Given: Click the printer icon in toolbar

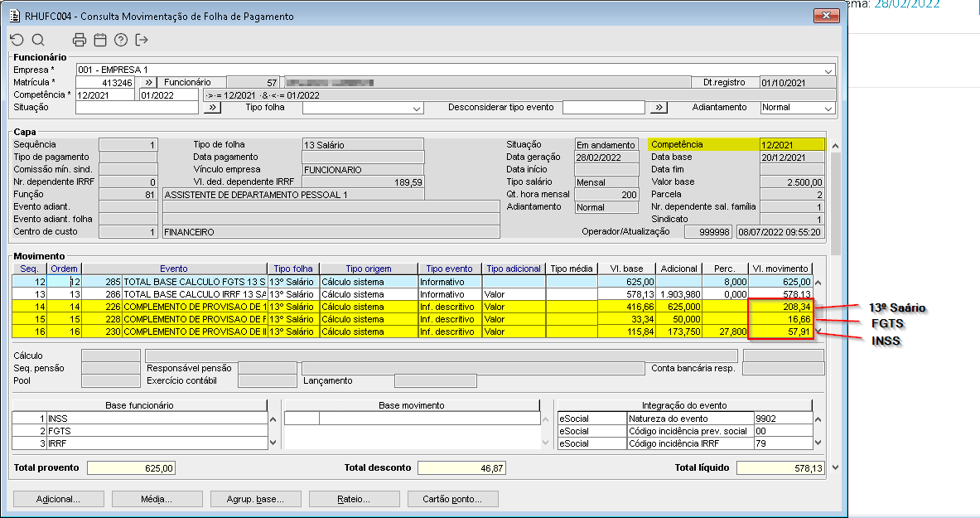Looking at the screenshot, I should pyautogui.click(x=80, y=40).
